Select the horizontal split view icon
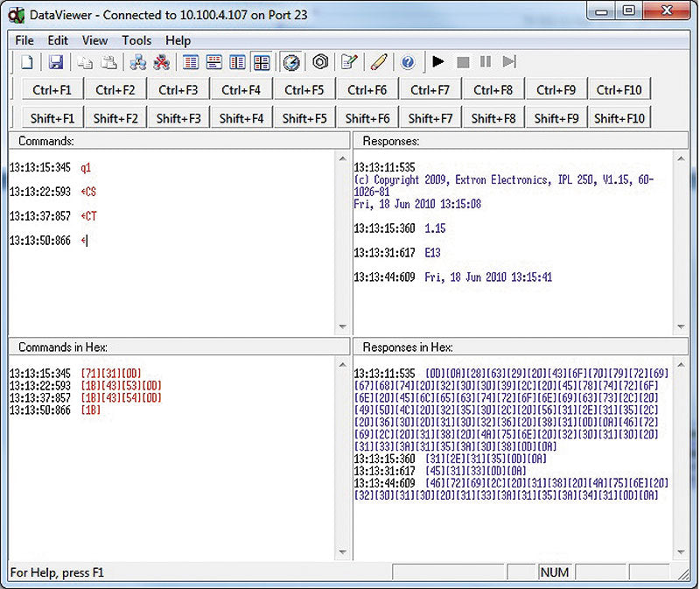This screenshot has width=700, height=589. 214,62
